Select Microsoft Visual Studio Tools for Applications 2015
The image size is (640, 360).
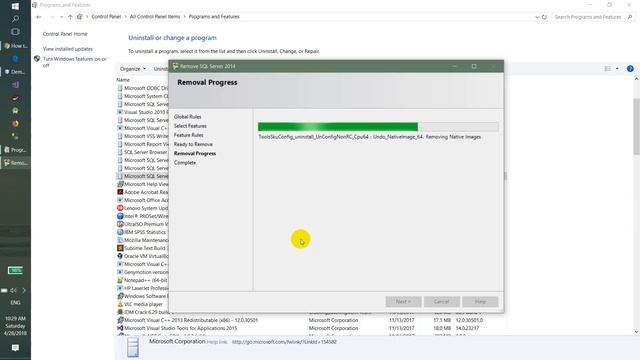177,328
